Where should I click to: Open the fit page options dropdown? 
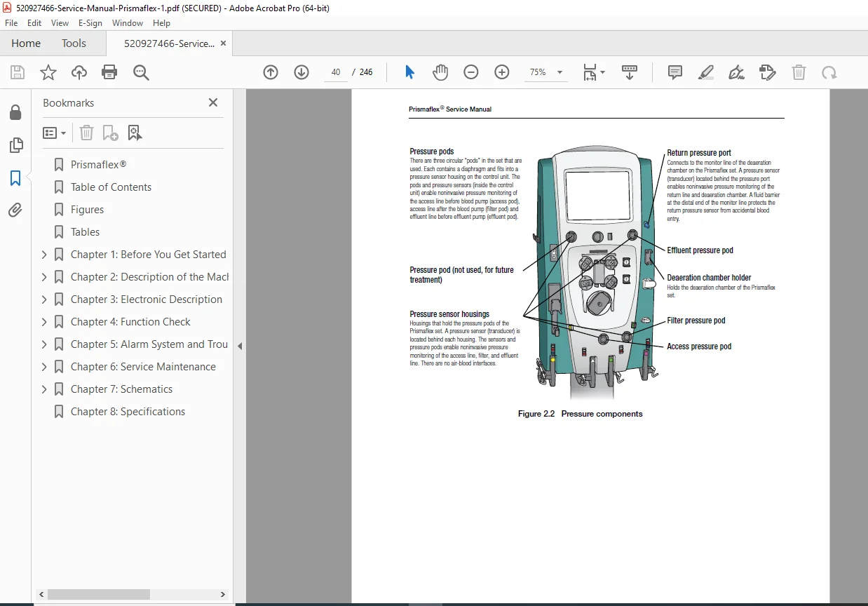click(x=594, y=72)
